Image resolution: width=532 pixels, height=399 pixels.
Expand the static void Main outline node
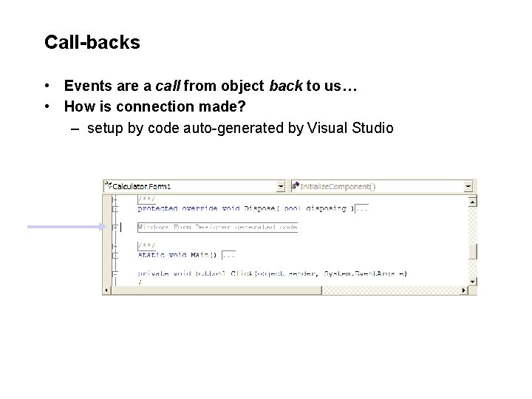pos(115,255)
